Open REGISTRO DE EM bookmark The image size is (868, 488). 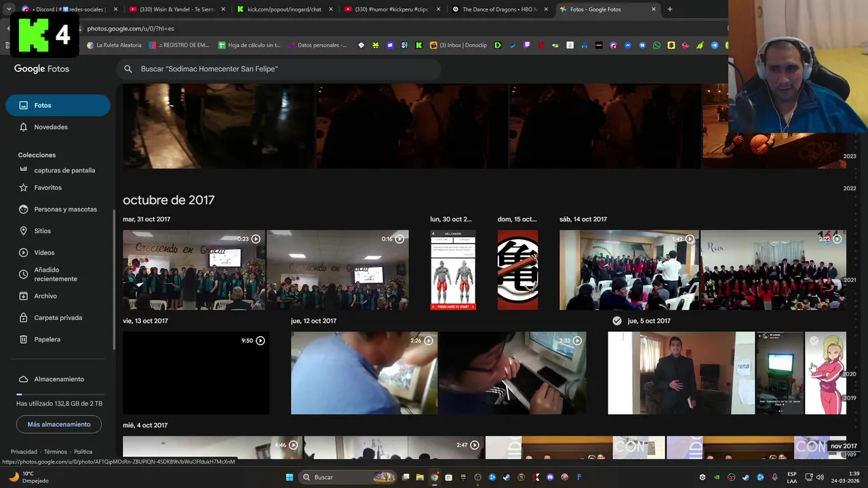coord(179,45)
